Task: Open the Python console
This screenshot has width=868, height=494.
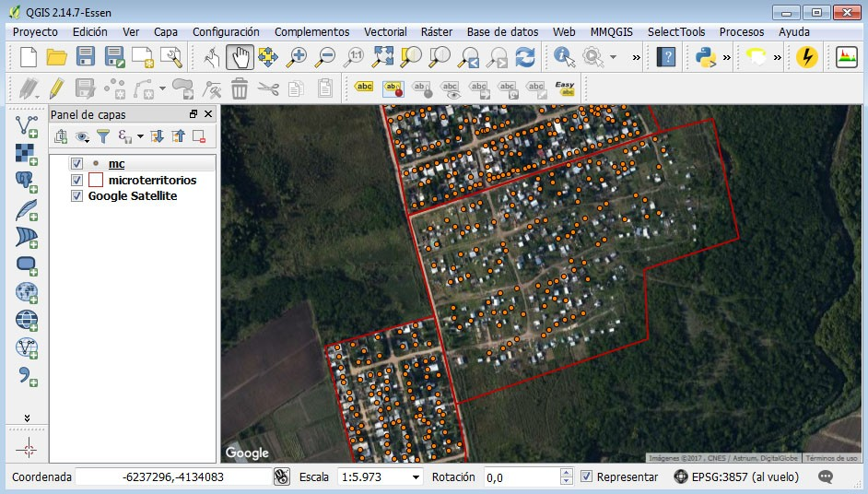Action: click(x=706, y=57)
